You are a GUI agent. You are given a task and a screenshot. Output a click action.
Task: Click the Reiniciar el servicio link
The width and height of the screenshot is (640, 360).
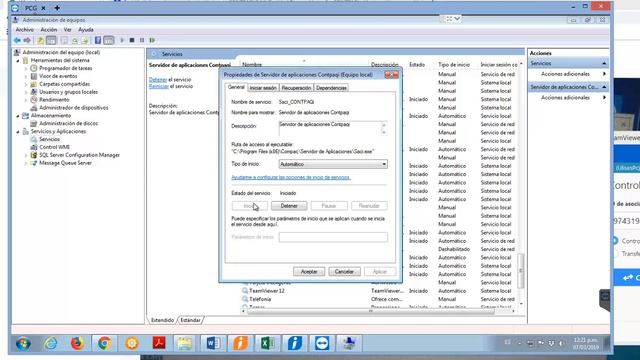click(x=159, y=86)
